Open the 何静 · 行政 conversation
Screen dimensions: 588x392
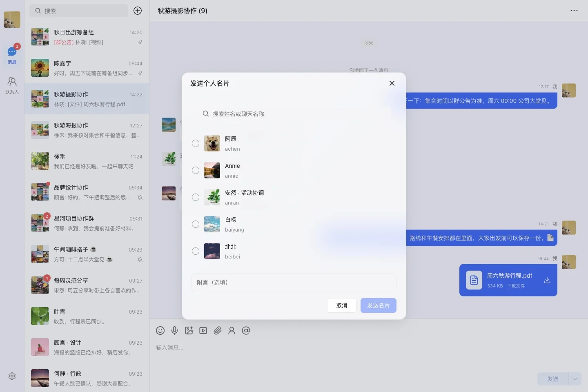click(x=87, y=378)
